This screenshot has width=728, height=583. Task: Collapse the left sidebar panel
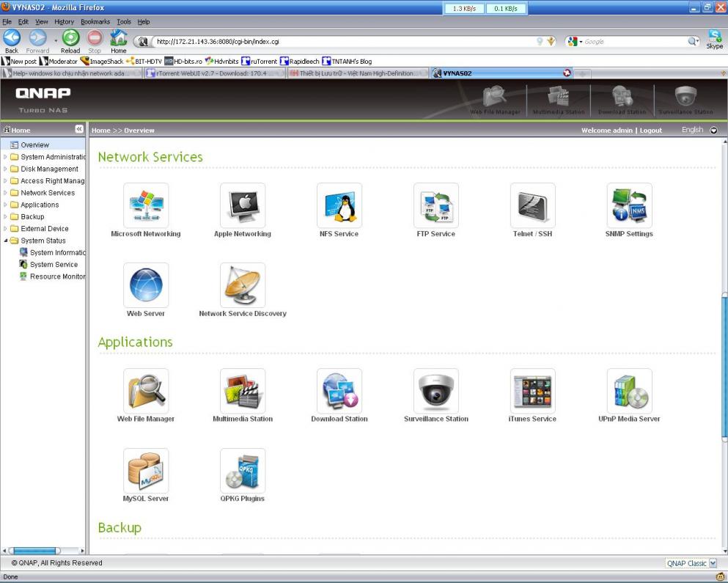point(79,128)
